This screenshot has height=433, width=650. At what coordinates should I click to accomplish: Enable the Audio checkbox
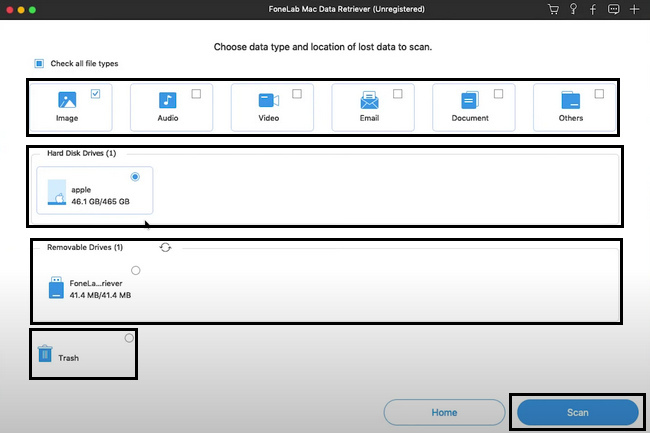pos(196,94)
